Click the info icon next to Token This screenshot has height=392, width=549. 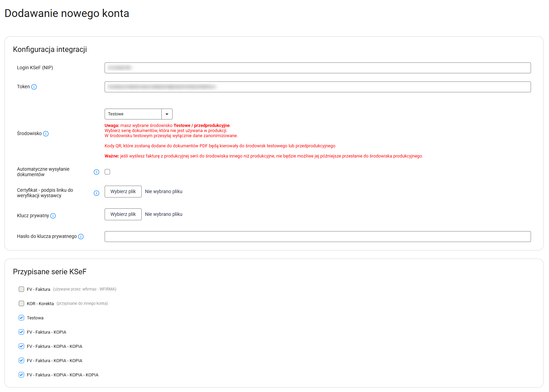click(34, 87)
